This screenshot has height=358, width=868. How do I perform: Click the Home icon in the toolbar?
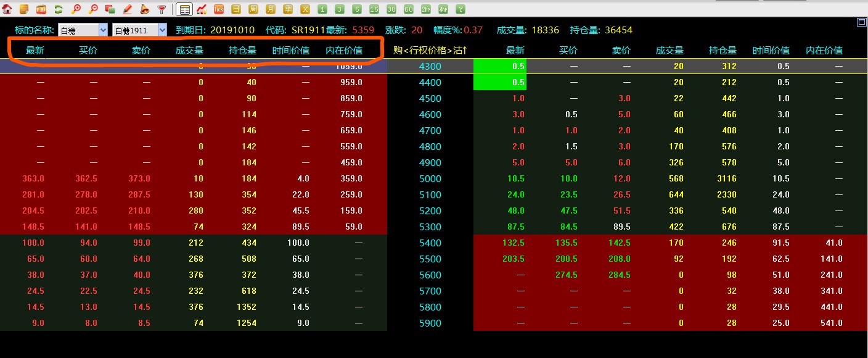[7, 9]
